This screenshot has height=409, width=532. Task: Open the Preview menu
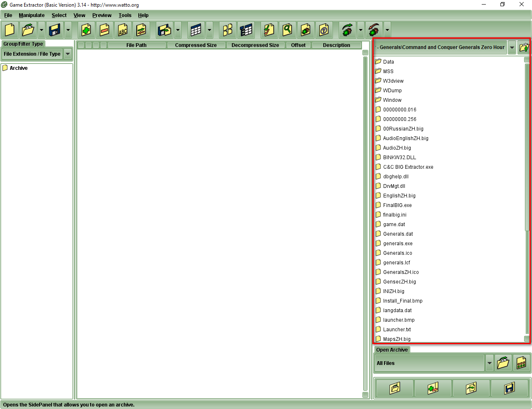point(102,15)
